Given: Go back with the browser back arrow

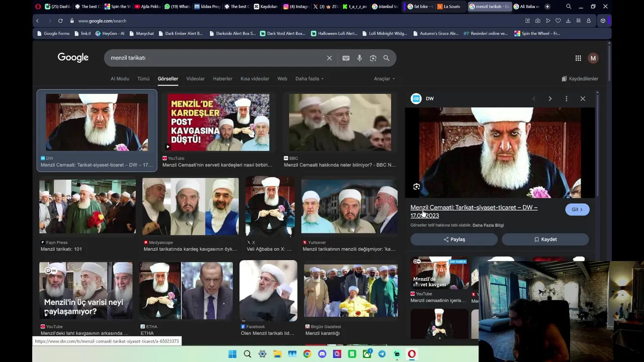Looking at the screenshot, I should click(x=37, y=21).
